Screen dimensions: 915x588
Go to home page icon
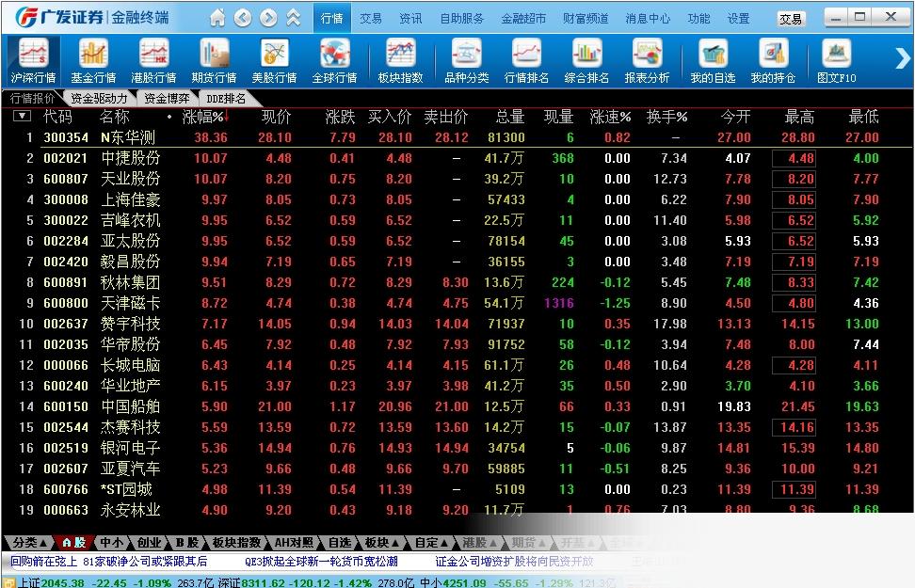[x=217, y=18]
